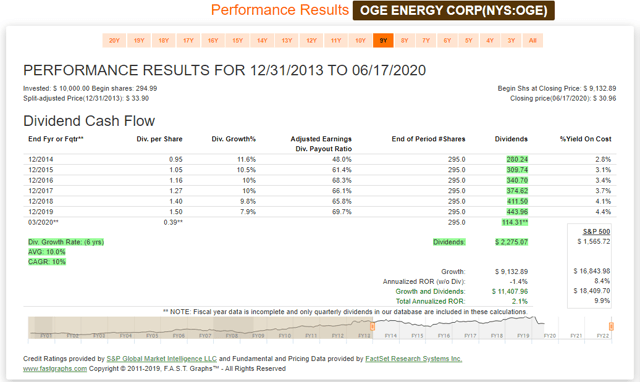
Task: Click the 114.31** dividend value for 03/2020
Action: (515, 222)
